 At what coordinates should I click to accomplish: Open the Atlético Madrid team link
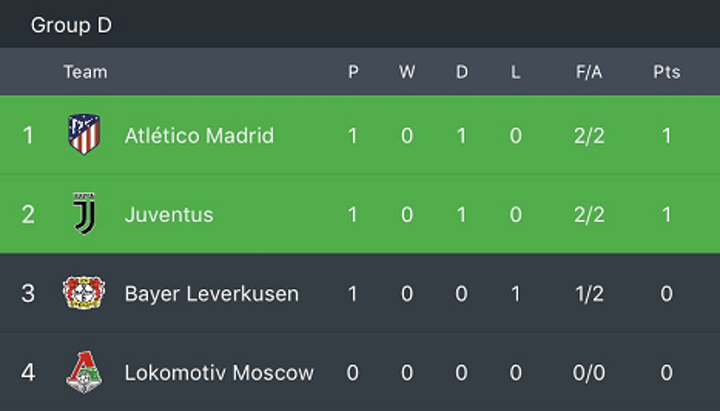pyautogui.click(x=199, y=135)
